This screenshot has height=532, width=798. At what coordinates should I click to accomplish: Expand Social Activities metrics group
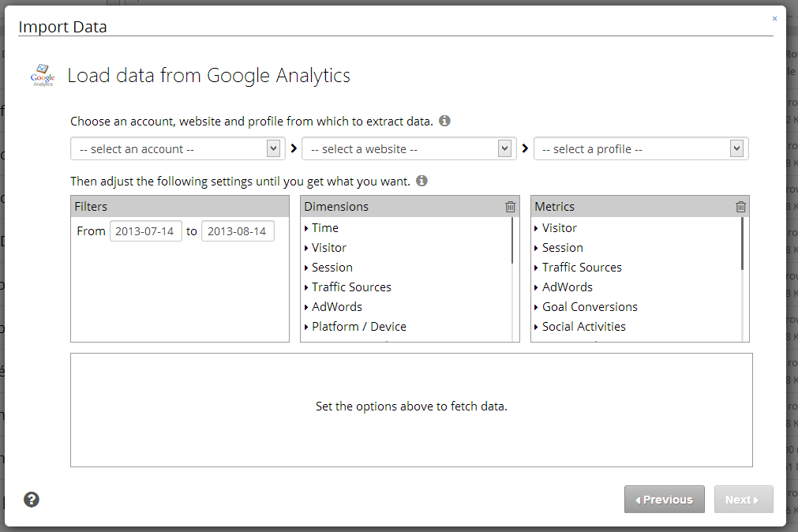click(x=579, y=327)
